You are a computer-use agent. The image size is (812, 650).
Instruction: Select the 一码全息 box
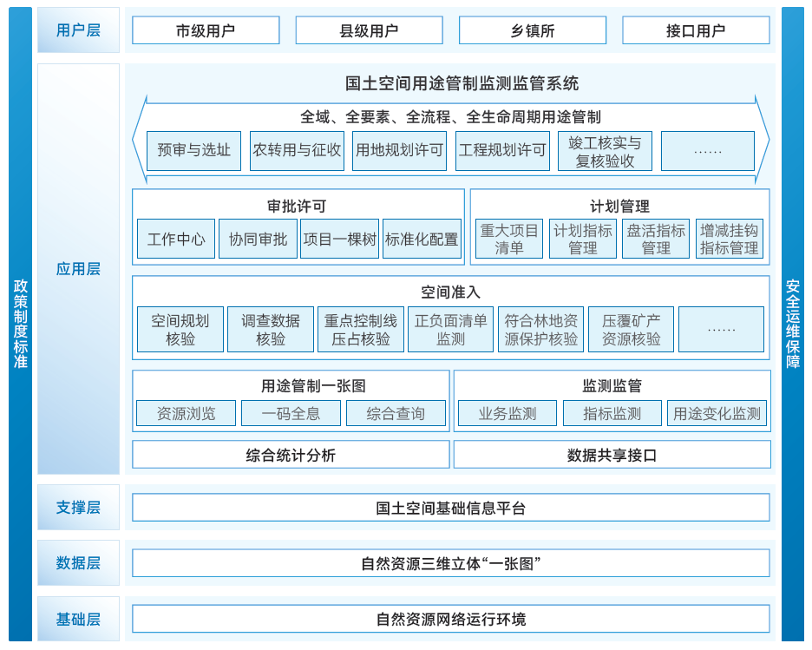[291, 413]
